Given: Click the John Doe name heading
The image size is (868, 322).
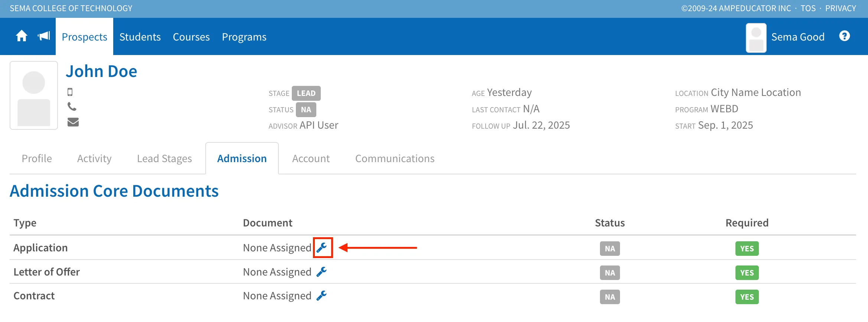Looking at the screenshot, I should click(x=101, y=71).
